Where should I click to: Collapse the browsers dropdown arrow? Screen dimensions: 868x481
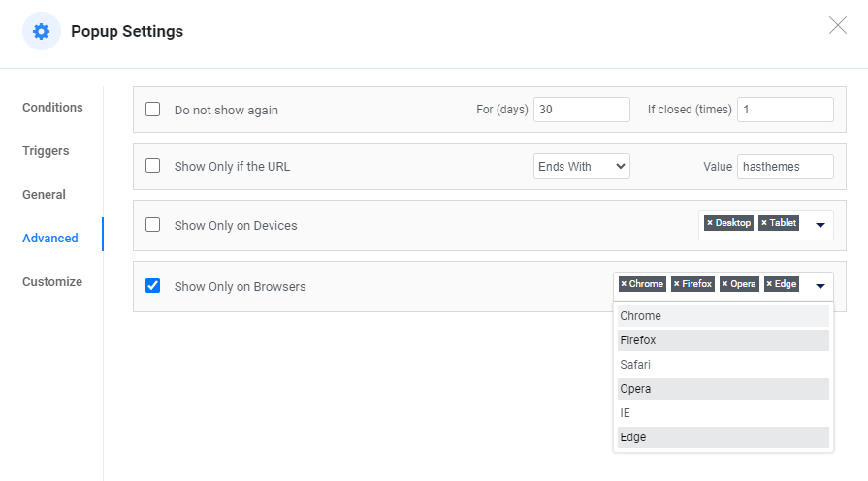click(x=820, y=286)
